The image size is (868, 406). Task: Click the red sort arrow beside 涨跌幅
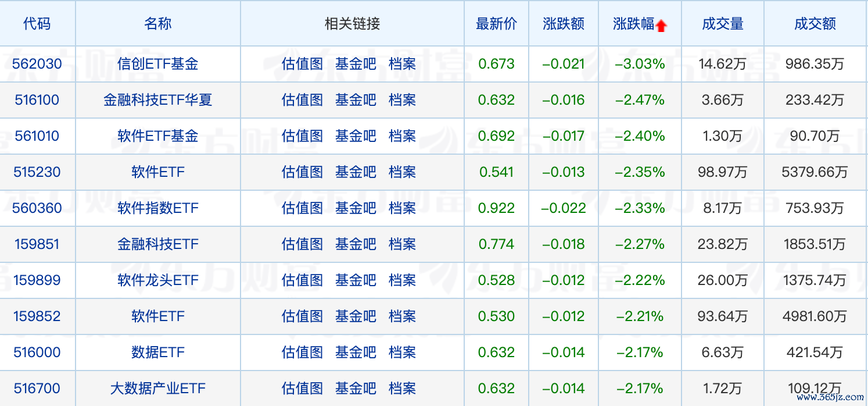[661, 26]
